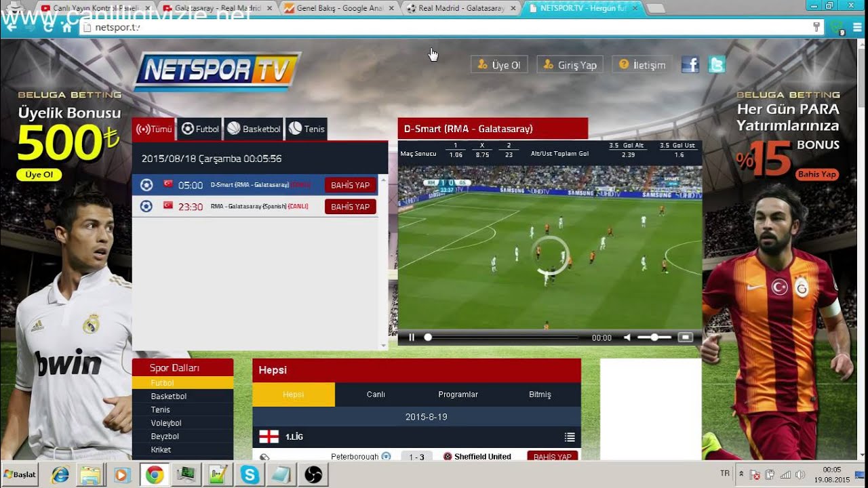Click the 8.75 draw odds

[x=482, y=155]
